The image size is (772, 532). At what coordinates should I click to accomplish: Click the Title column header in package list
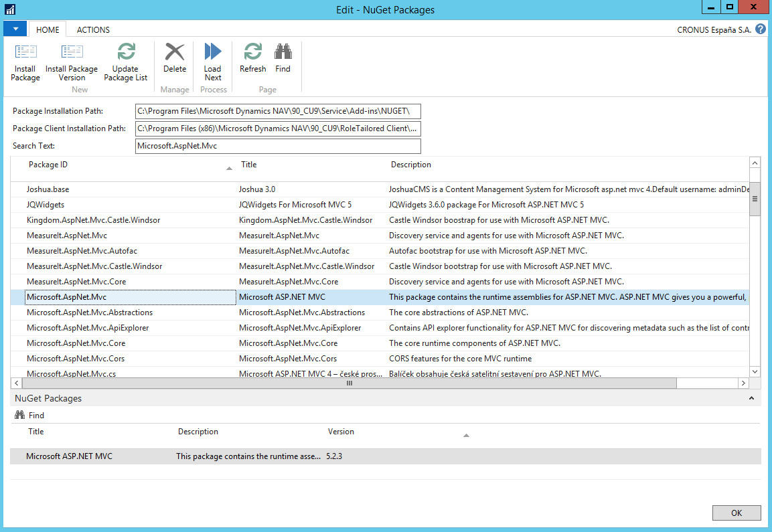248,165
